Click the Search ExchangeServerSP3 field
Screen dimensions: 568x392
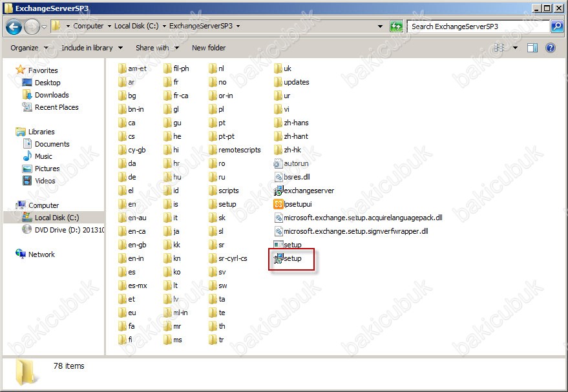coord(478,26)
